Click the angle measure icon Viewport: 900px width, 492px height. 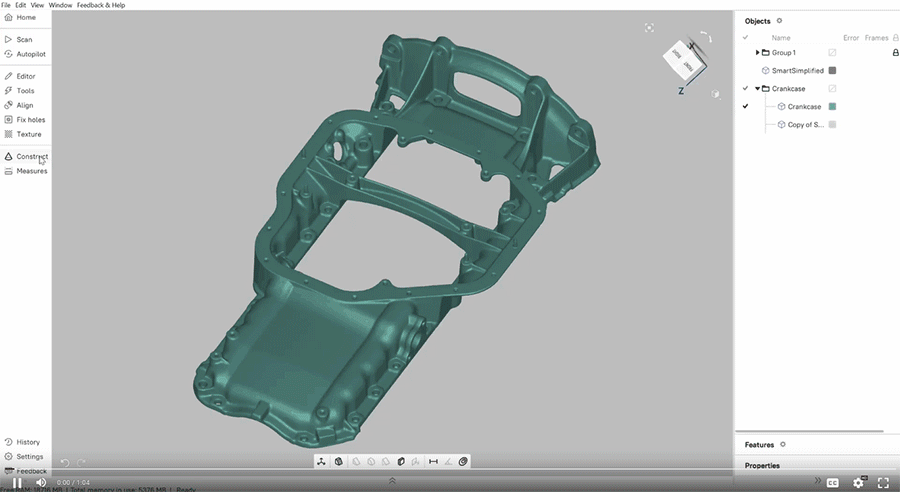coord(448,461)
